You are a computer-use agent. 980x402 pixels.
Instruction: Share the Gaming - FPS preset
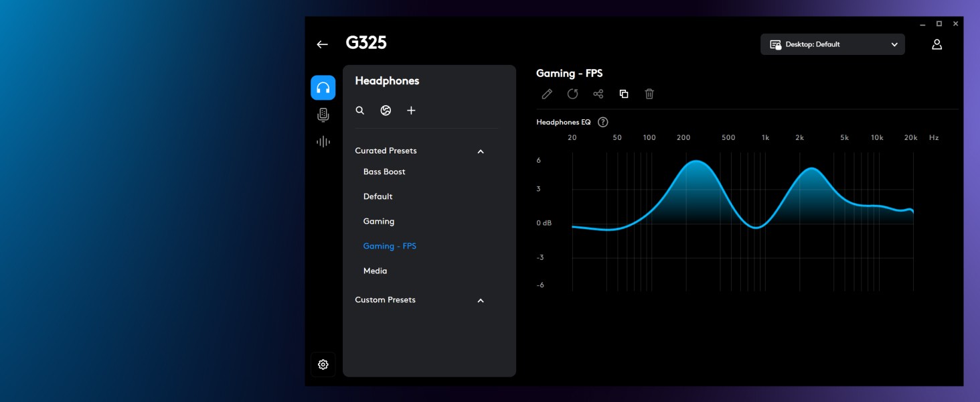tap(598, 94)
